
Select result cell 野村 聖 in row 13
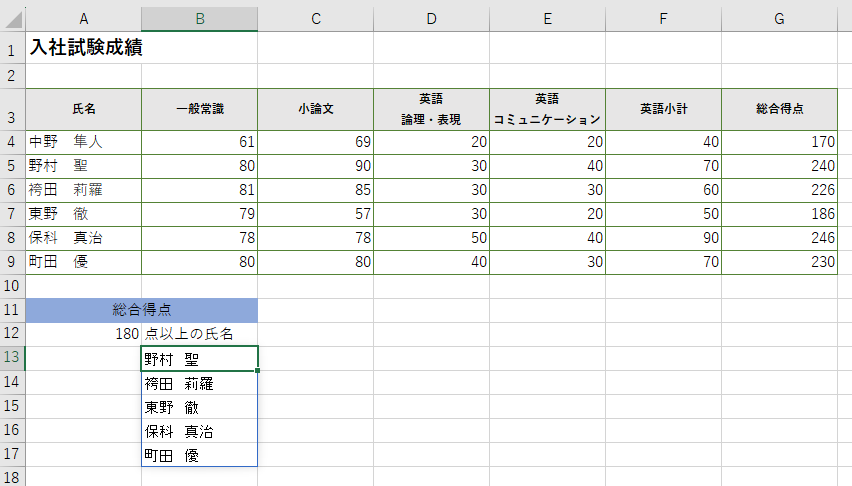[x=199, y=358]
